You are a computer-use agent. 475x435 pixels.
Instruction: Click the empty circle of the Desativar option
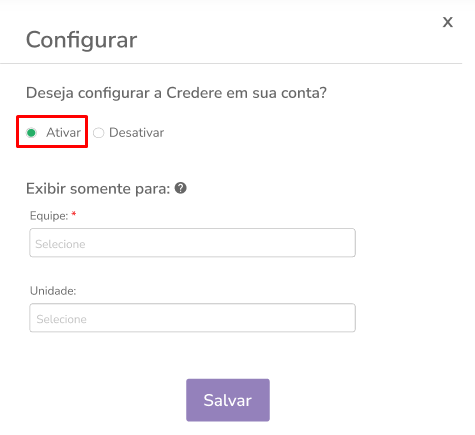tap(98, 133)
